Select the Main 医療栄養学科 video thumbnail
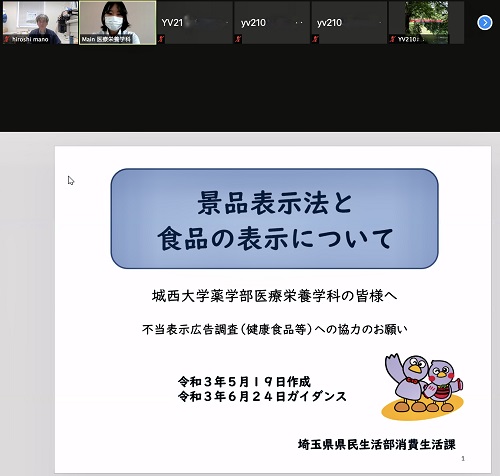Screen dimensions: 500x476 [118, 23]
